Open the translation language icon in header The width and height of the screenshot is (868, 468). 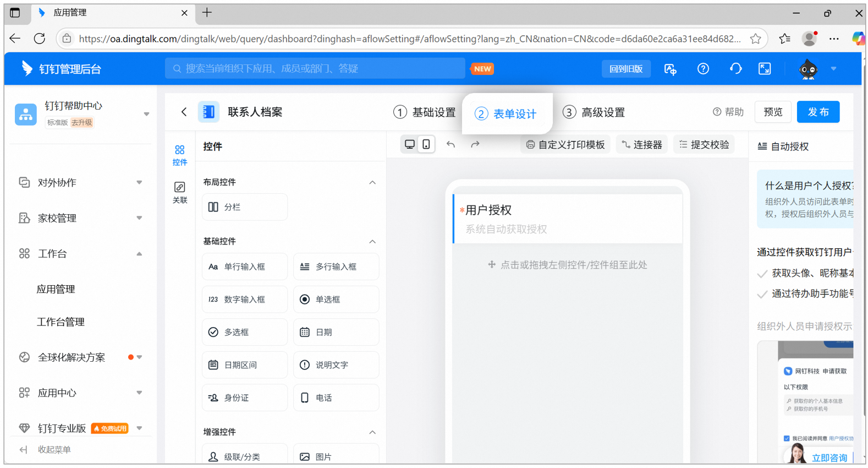pos(670,69)
